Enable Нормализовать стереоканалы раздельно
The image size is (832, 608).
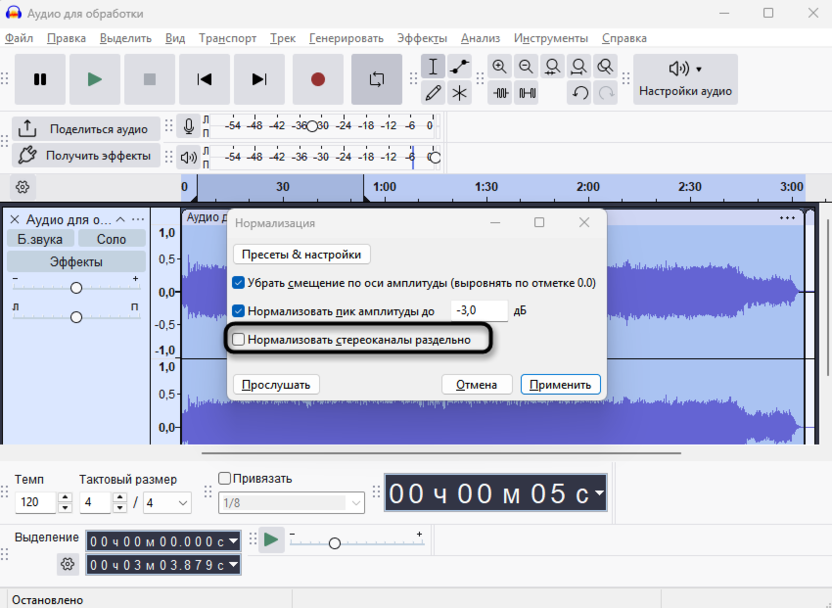(x=238, y=341)
